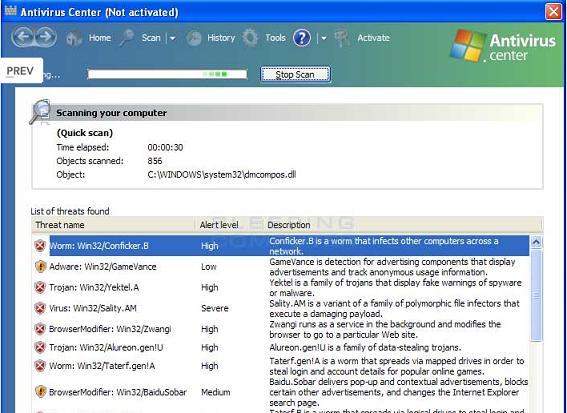Click the objects scanned count 856

coord(155,161)
